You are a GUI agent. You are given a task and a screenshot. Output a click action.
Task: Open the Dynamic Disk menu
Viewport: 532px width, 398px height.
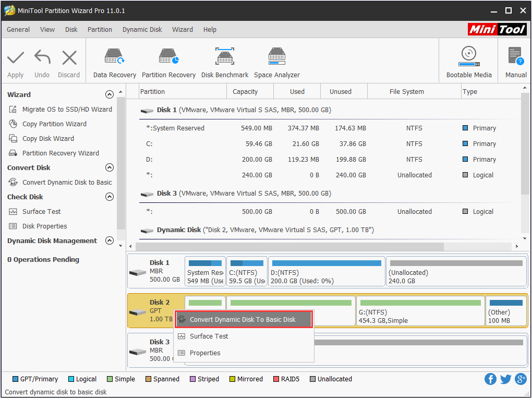click(142, 30)
